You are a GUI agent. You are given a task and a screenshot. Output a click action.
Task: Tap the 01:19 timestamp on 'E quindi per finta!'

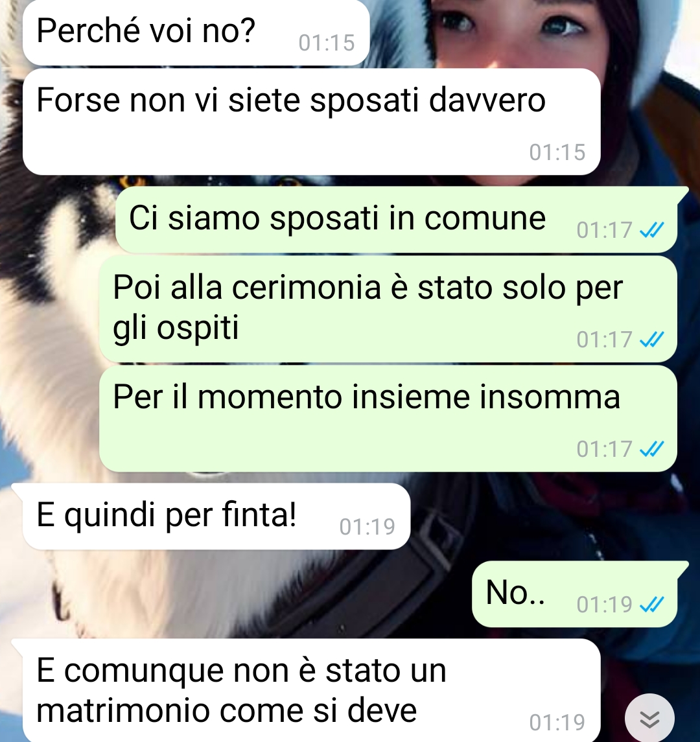point(367,527)
